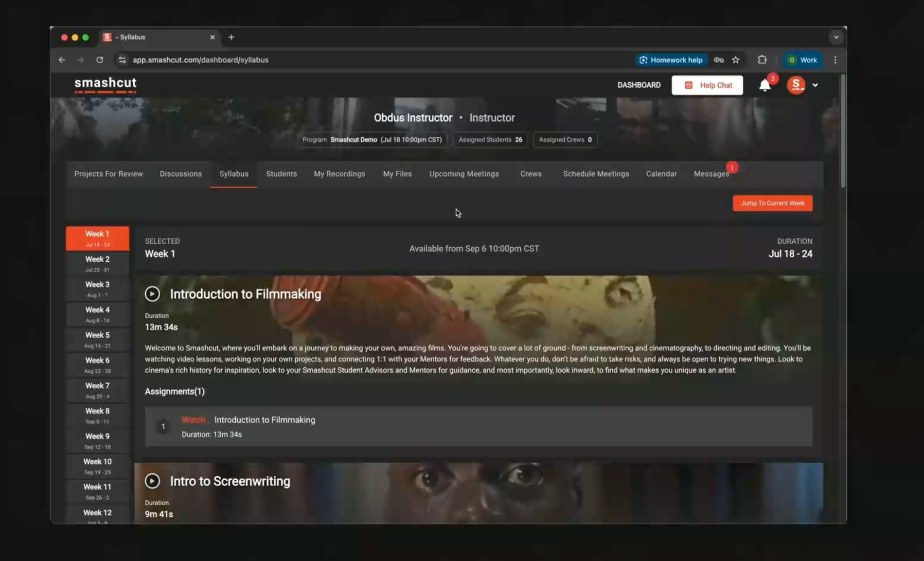Switch to the Students tab
924x561 pixels.
click(x=281, y=174)
